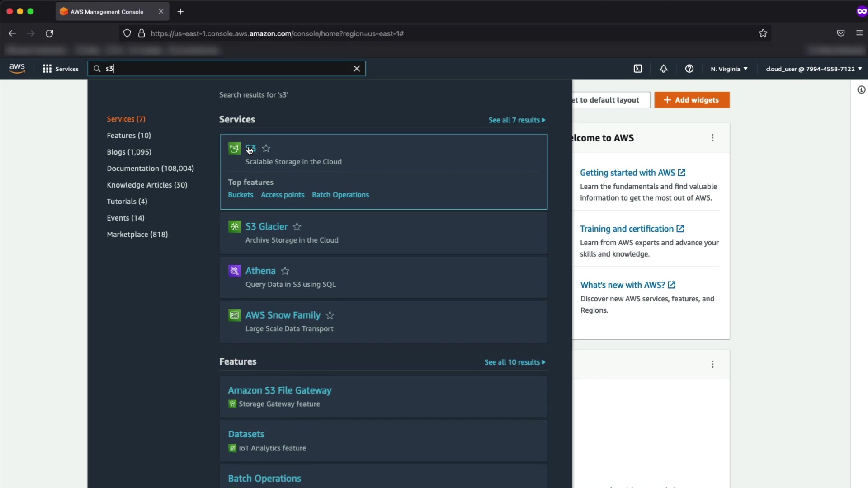The width and height of the screenshot is (868, 488).
Task: Open the help question mark icon
Action: click(x=689, y=69)
